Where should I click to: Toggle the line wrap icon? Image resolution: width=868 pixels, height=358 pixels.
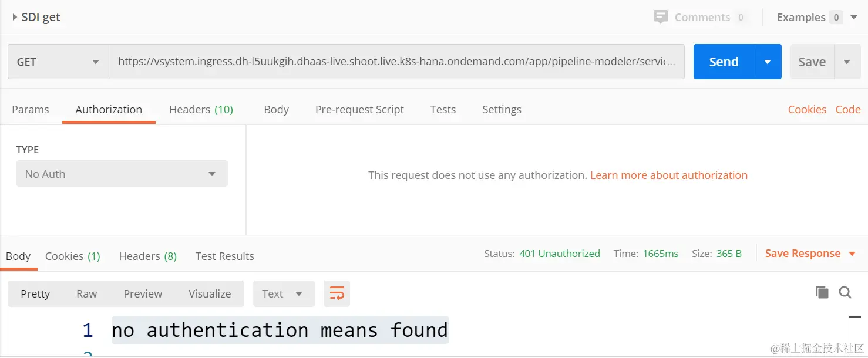click(x=337, y=293)
